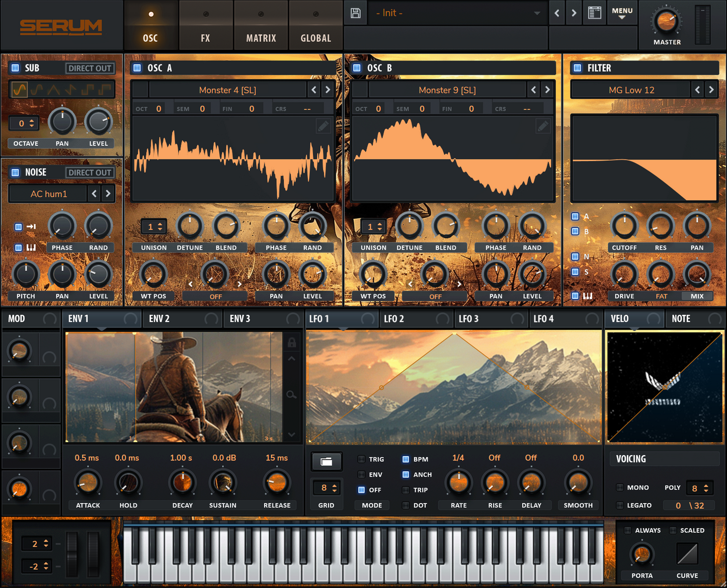Toggle OSC A enable switch
This screenshot has width=727, height=588.
coord(136,68)
